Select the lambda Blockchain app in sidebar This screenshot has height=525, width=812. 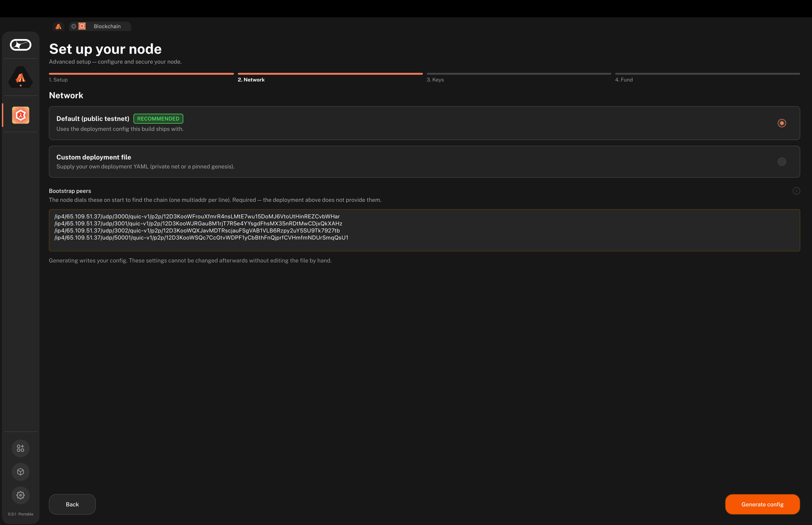coord(21,115)
